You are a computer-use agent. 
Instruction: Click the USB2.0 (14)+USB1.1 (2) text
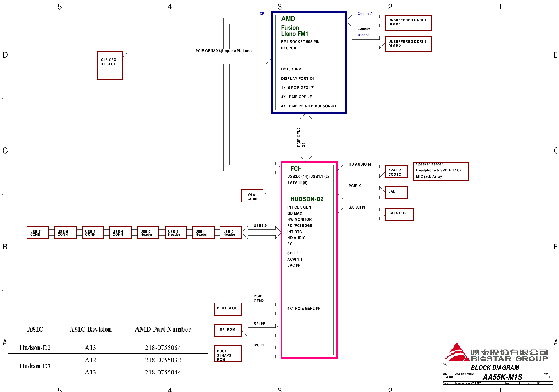[x=308, y=176]
